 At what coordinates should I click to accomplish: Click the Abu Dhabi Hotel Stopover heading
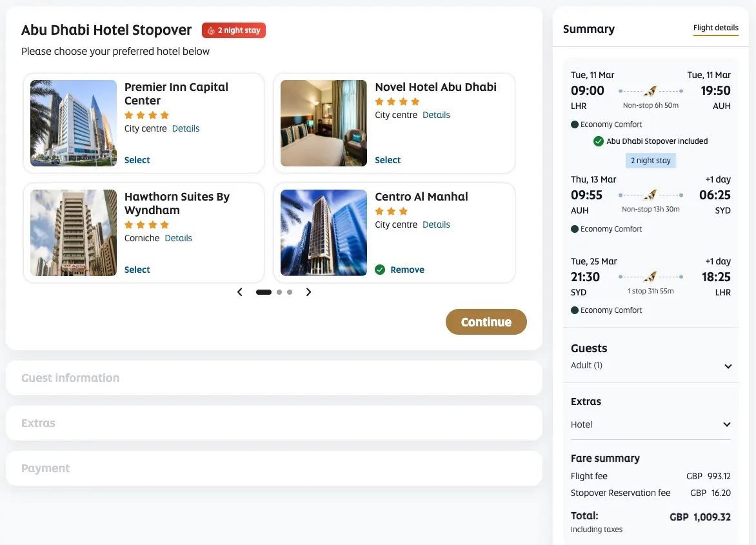point(106,30)
